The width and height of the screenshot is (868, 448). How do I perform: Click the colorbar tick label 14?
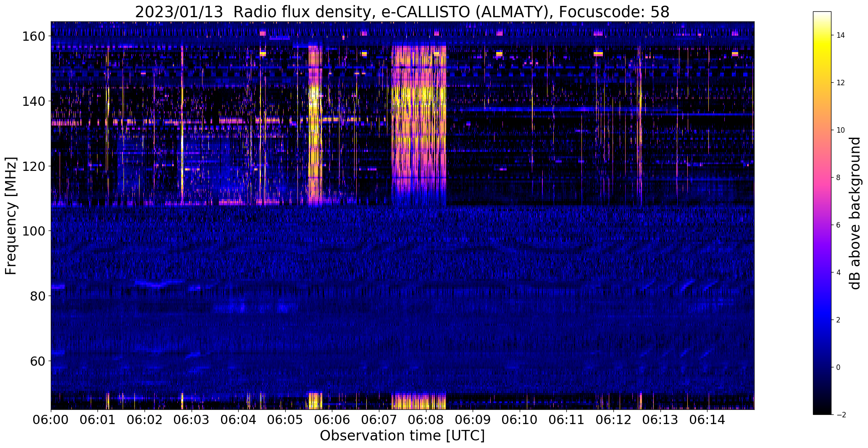pyautogui.click(x=841, y=35)
